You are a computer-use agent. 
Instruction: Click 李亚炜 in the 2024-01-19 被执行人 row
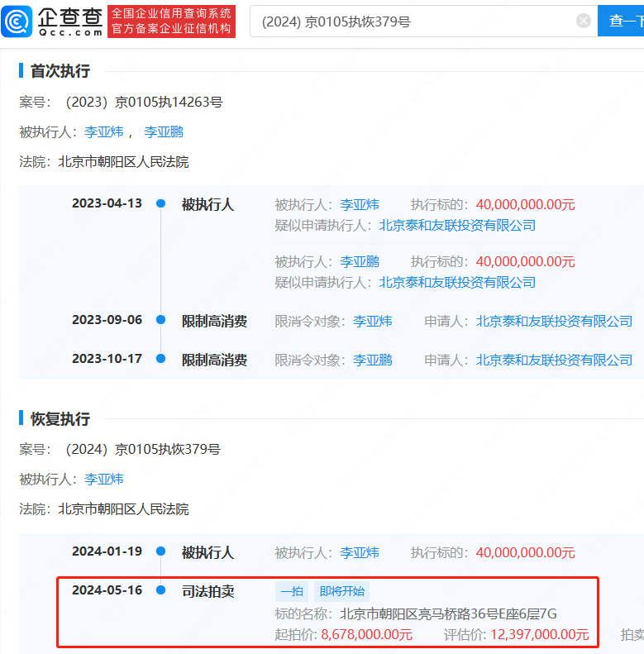click(x=359, y=552)
